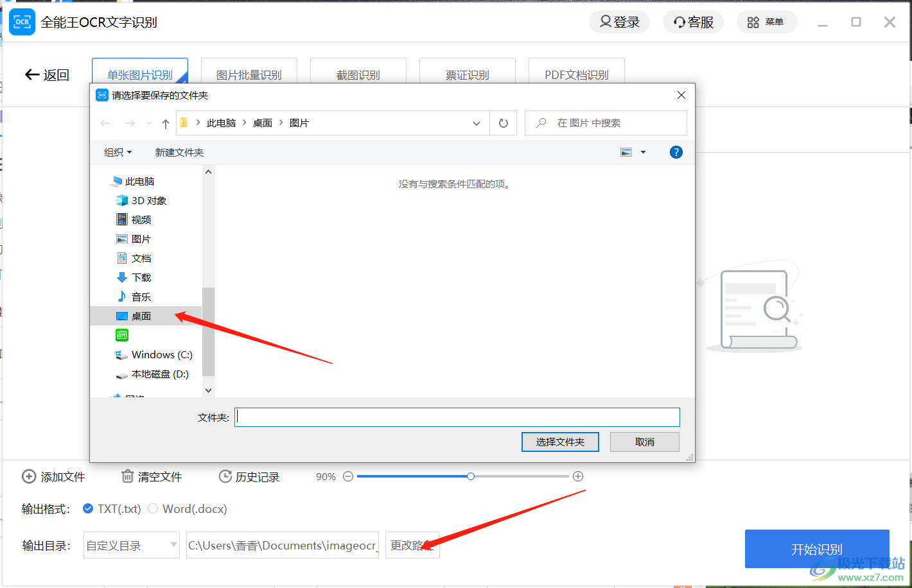912x588 pixels.
Task: Click the 文件夹 name input field
Action: pos(457,417)
